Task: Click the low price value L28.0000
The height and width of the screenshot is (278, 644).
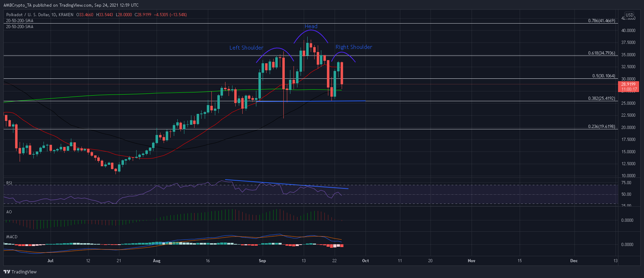Action: (x=125, y=15)
